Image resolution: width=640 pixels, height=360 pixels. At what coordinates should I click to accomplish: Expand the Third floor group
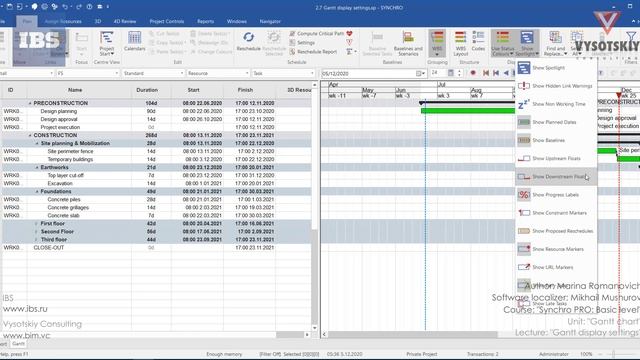[x=37, y=240]
